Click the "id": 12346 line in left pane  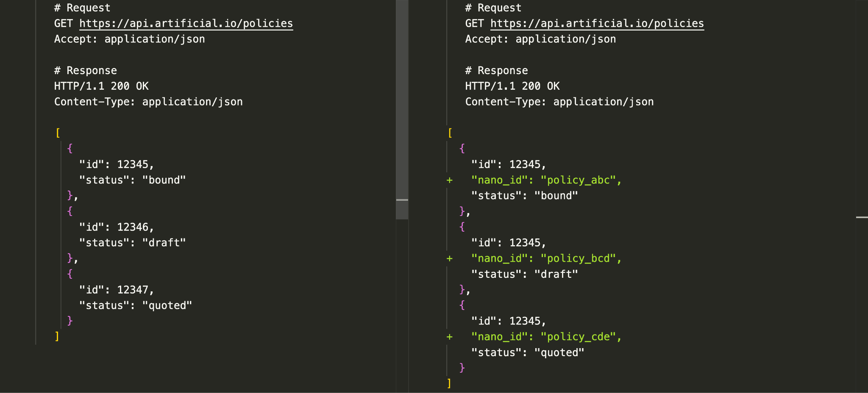[x=117, y=227]
